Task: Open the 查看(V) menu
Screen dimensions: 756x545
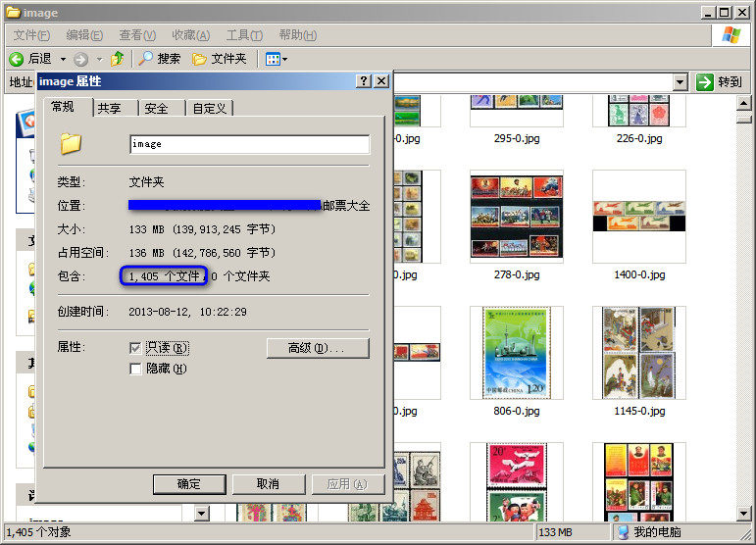Action: (x=137, y=35)
